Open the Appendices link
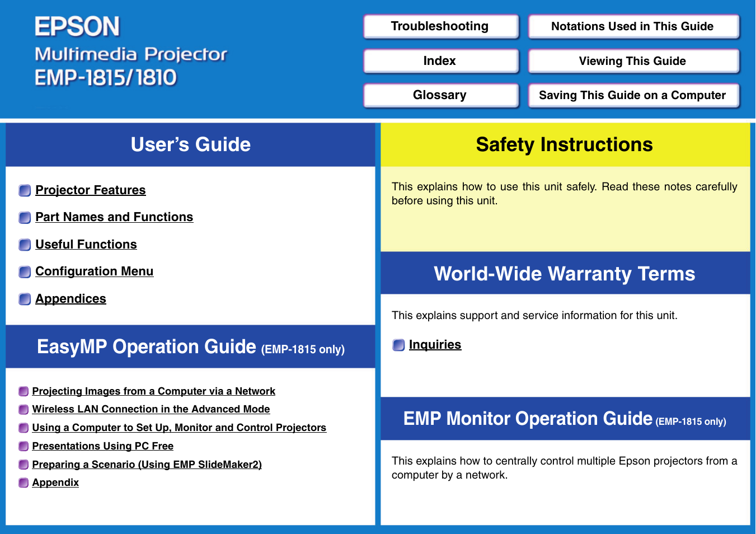756x534 pixels. [x=71, y=299]
